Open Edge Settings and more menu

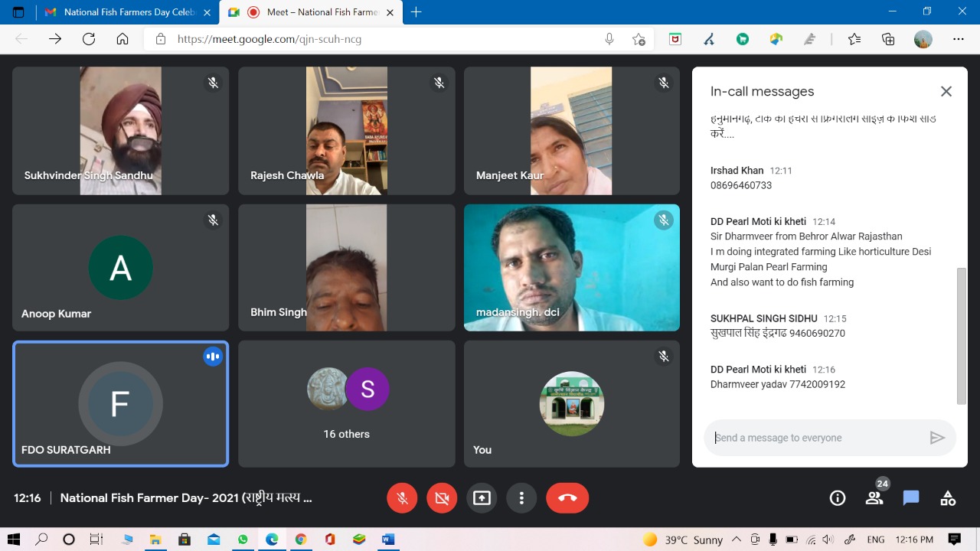[959, 39]
